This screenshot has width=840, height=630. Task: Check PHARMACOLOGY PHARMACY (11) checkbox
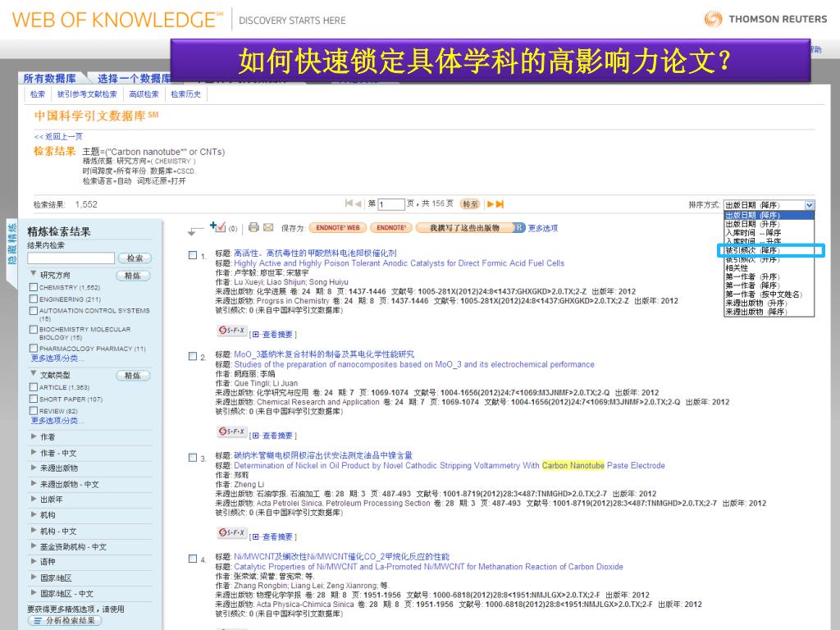[33, 348]
